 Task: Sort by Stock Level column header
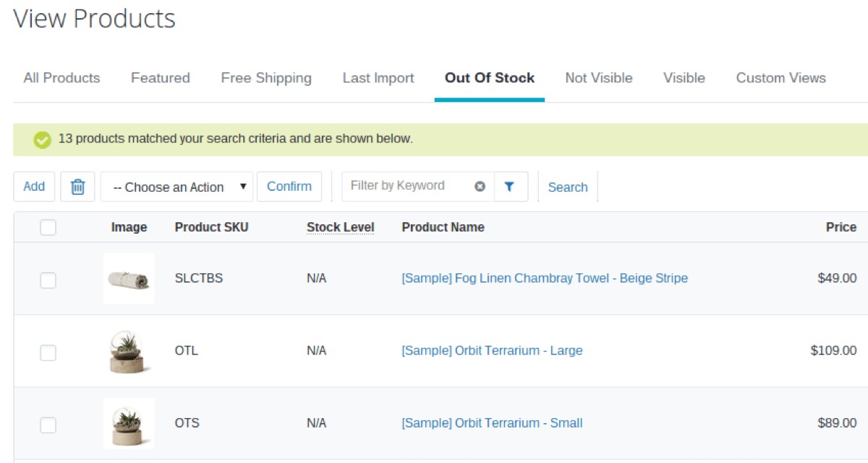pyautogui.click(x=340, y=227)
